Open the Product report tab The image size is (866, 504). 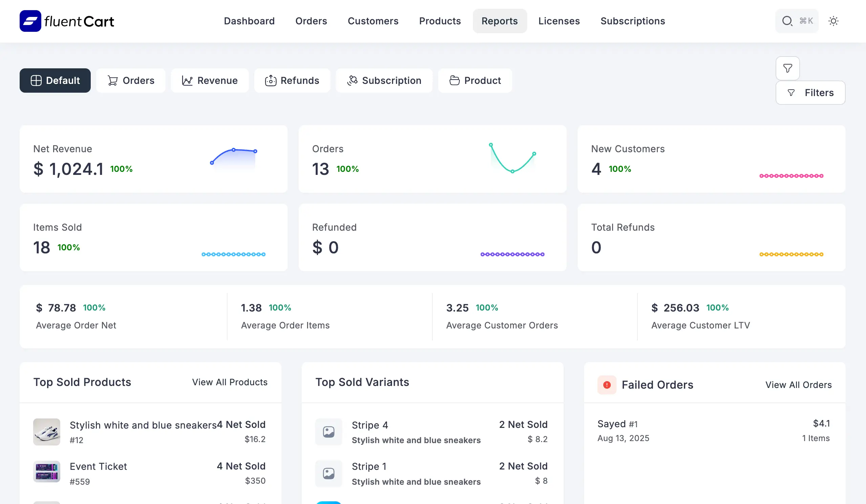(x=475, y=81)
